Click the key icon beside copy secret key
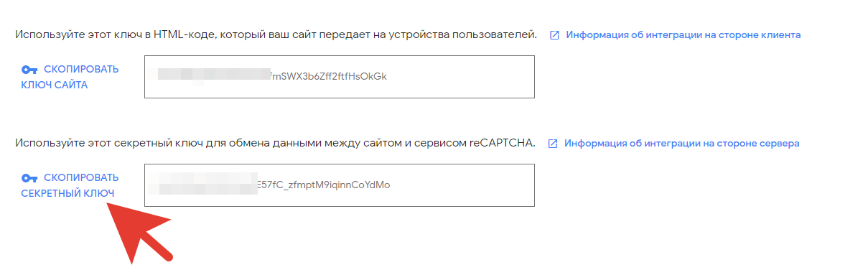Screen dimensions: 868x265 [x=29, y=178]
